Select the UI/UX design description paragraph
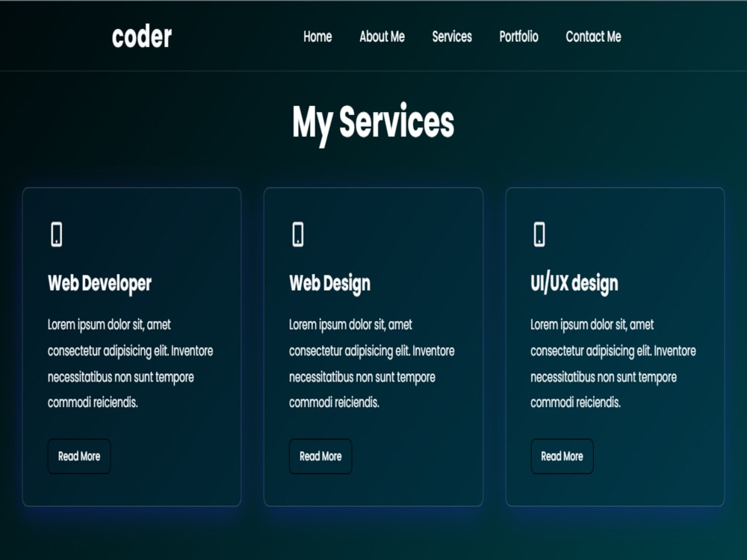 pos(613,364)
